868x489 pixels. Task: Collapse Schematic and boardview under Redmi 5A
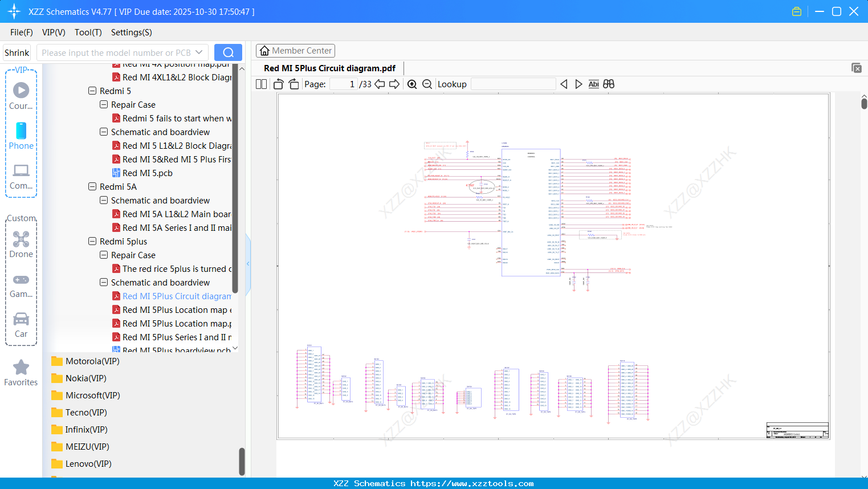click(x=104, y=200)
